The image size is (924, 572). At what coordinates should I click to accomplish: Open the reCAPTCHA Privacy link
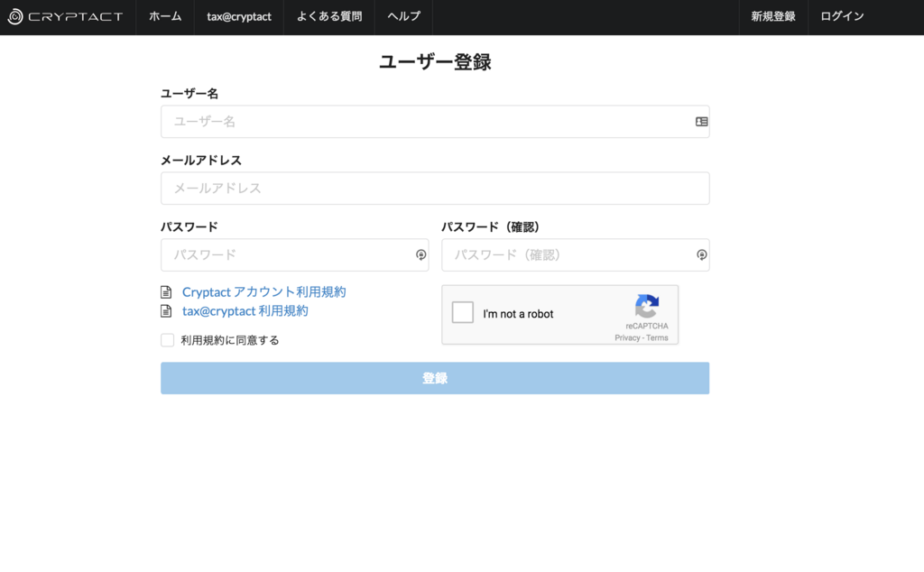pyautogui.click(x=627, y=337)
